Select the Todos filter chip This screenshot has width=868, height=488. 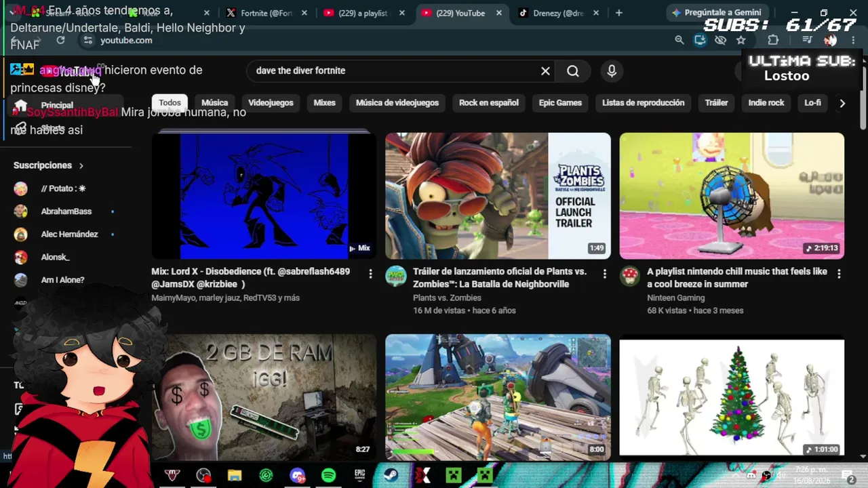pyautogui.click(x=170, y=103)
